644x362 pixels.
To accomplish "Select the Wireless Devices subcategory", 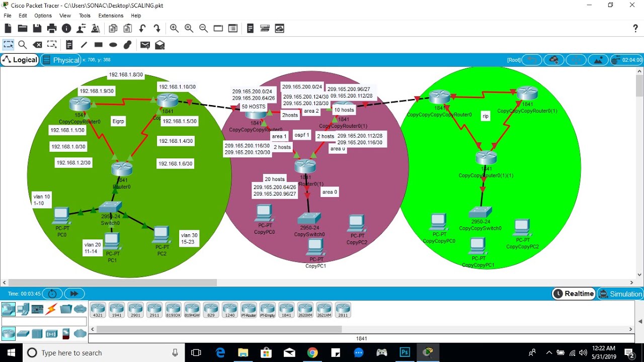I will 51,333.
